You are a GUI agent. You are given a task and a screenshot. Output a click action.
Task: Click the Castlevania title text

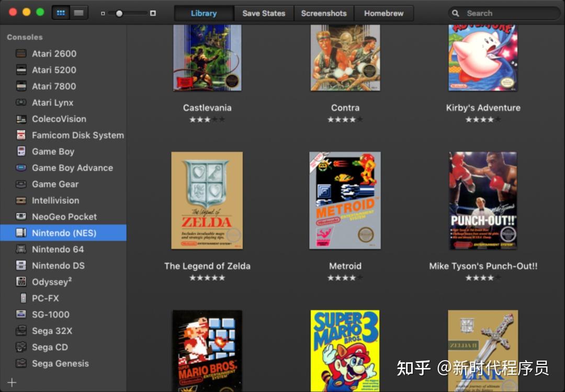(x=207, y=108)
